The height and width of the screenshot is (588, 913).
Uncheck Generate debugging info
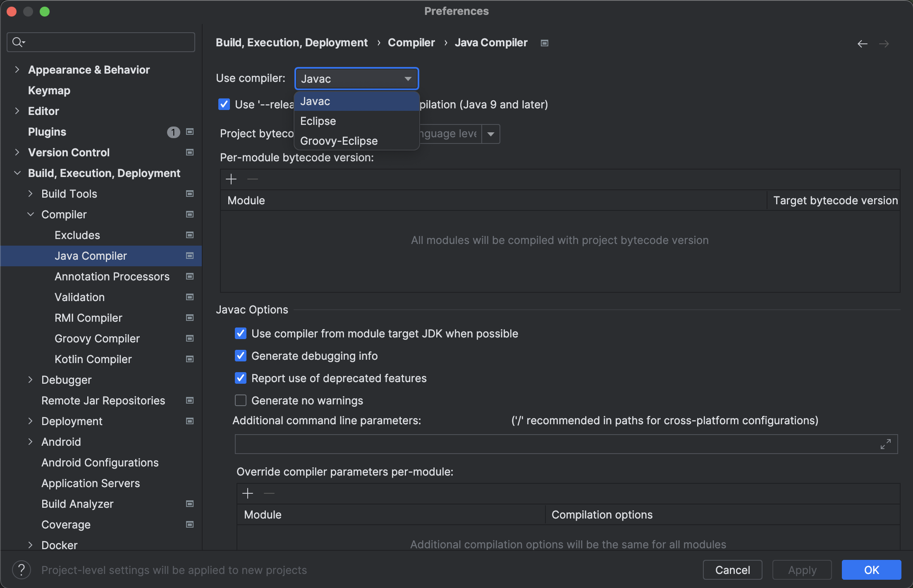click(241, 356)
